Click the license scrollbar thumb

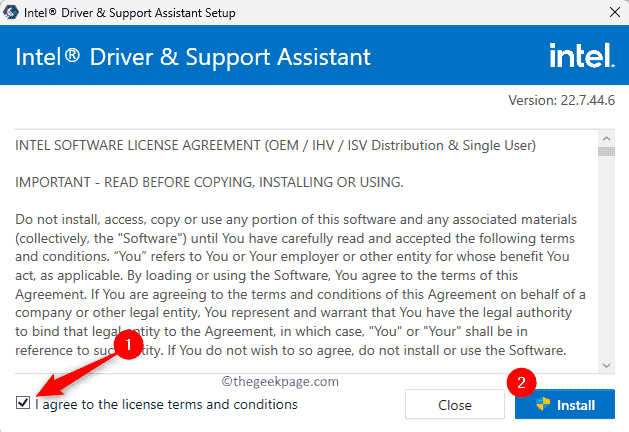(604, 152)
